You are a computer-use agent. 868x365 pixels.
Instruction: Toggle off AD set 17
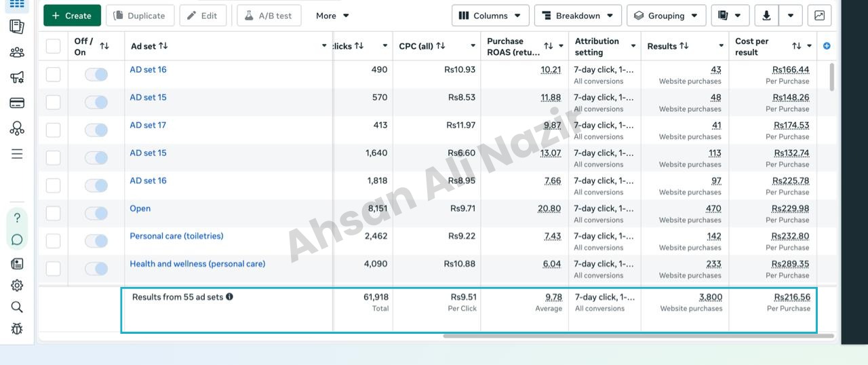pyautogui.click(x=96, y=130)
